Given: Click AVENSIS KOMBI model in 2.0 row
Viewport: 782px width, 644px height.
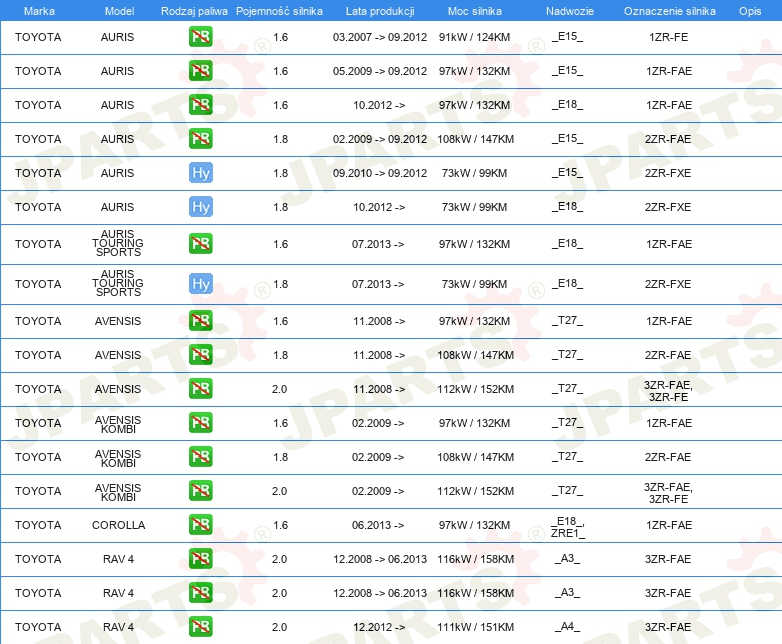Looking at the screenshot, I should pyautogui.click(x=118, y=492).
